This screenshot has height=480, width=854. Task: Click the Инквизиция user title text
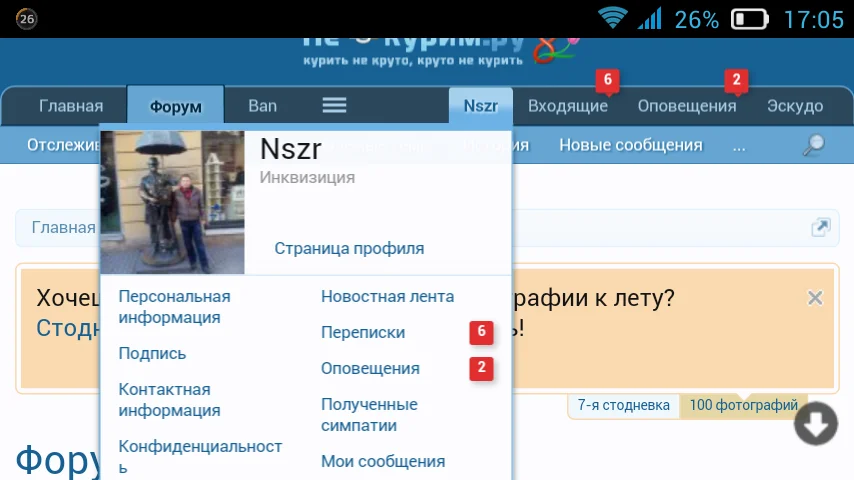(x=307, y=178)
